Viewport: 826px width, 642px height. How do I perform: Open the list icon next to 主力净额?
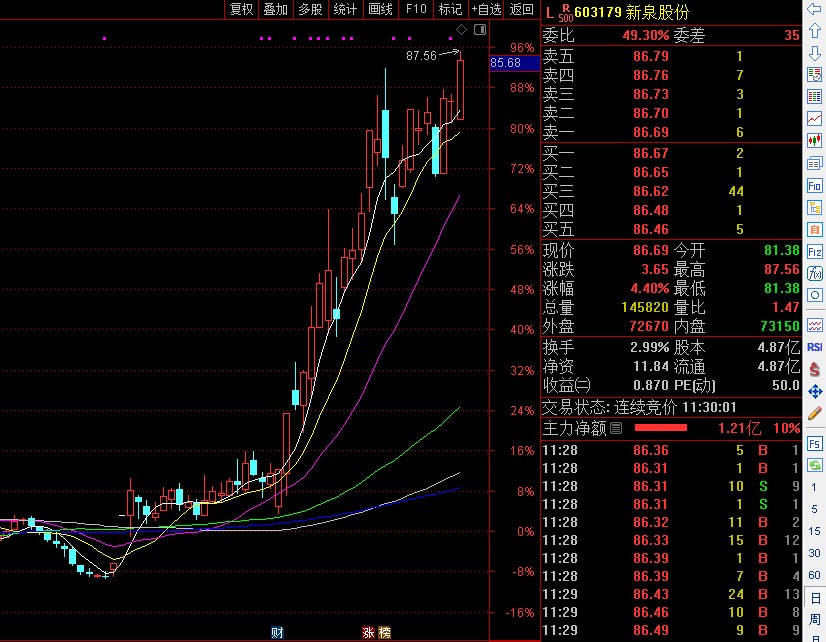[616, 428]
